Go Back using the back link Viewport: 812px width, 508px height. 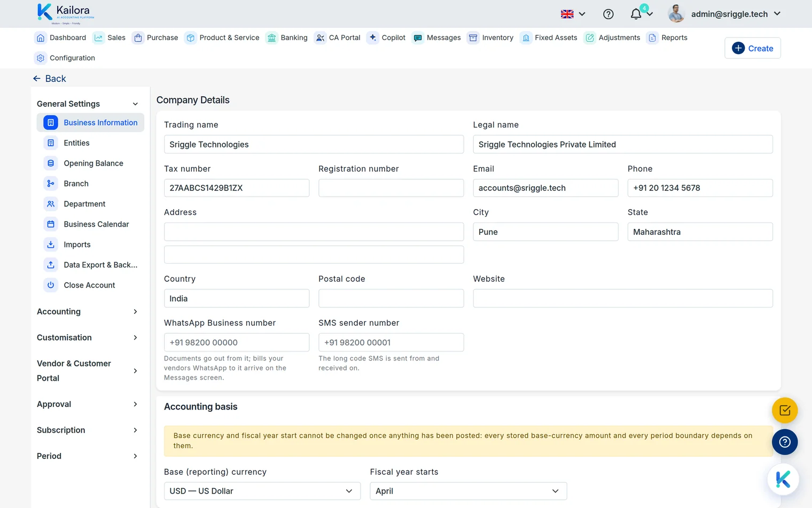tap(49, 79)
